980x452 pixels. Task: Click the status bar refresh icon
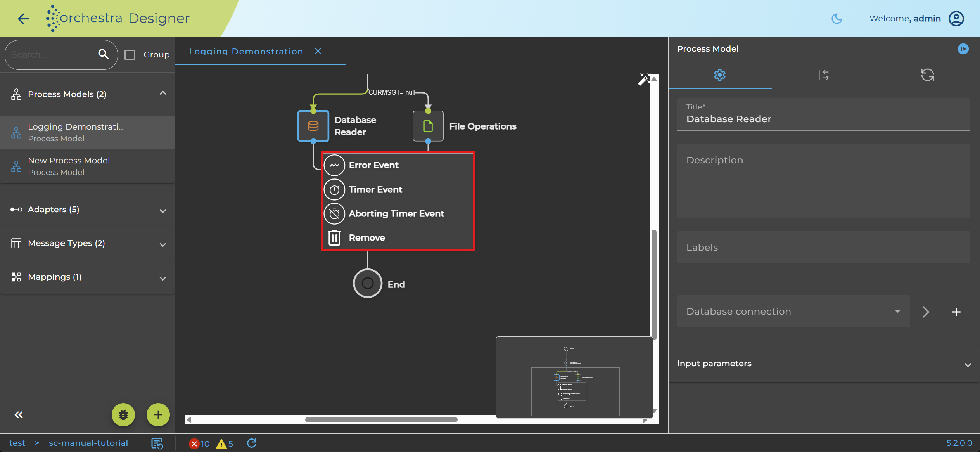(x=252, y=443)
